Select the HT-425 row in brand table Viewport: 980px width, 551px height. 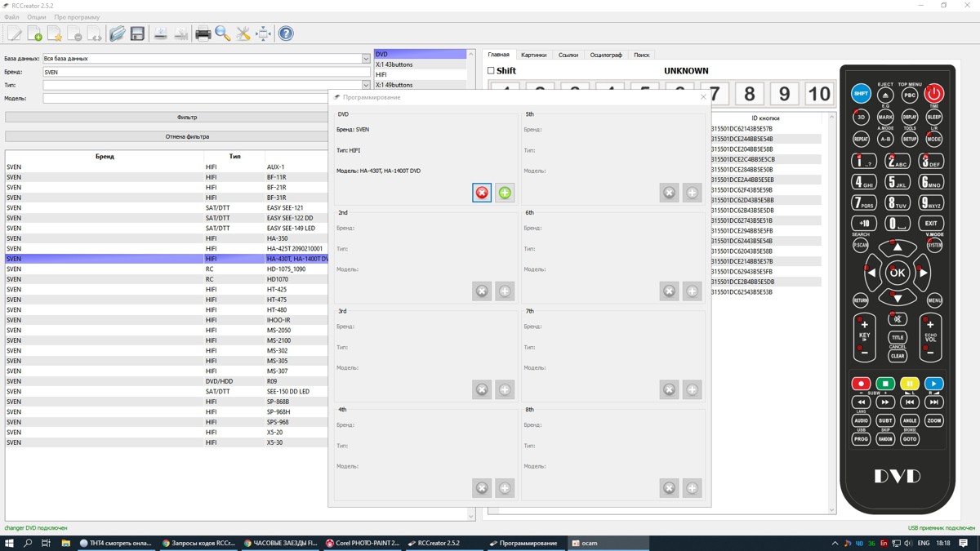tap(163, 290)
